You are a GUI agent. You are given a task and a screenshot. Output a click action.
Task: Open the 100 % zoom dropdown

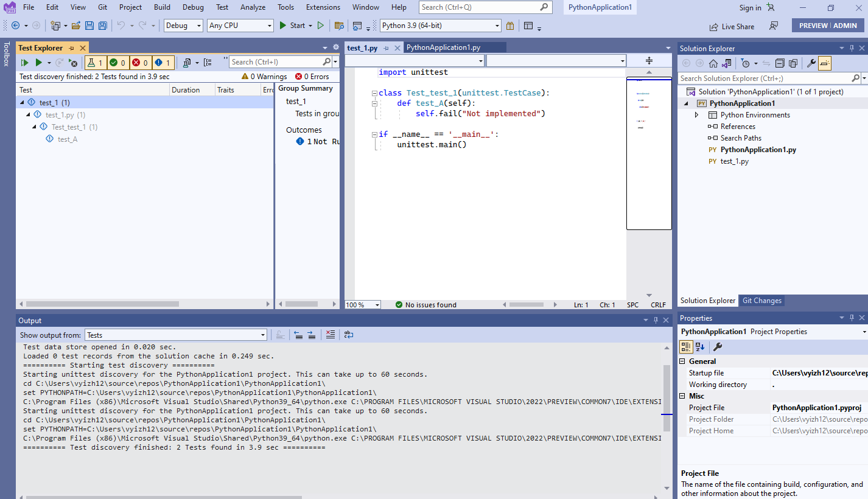[x=363, y=305]
